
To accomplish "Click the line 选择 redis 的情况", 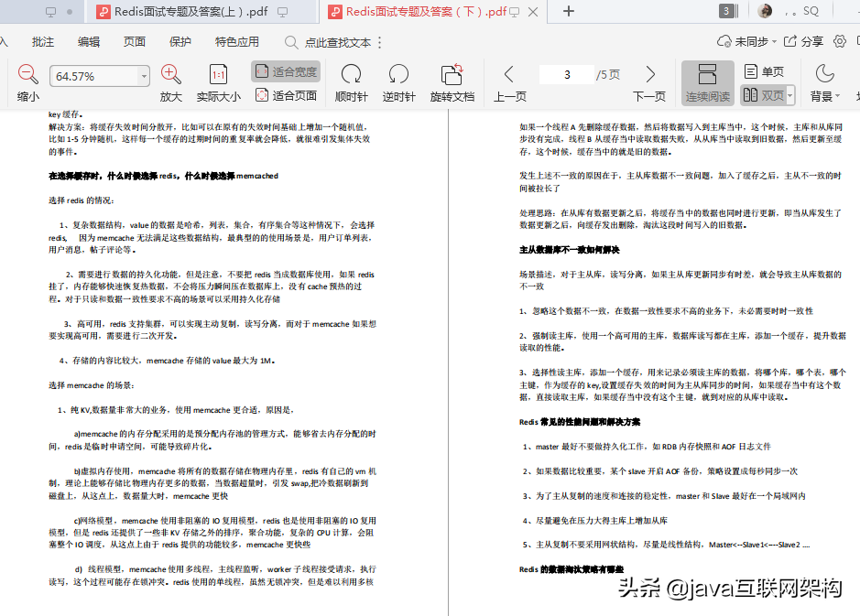I will (82, 200).
